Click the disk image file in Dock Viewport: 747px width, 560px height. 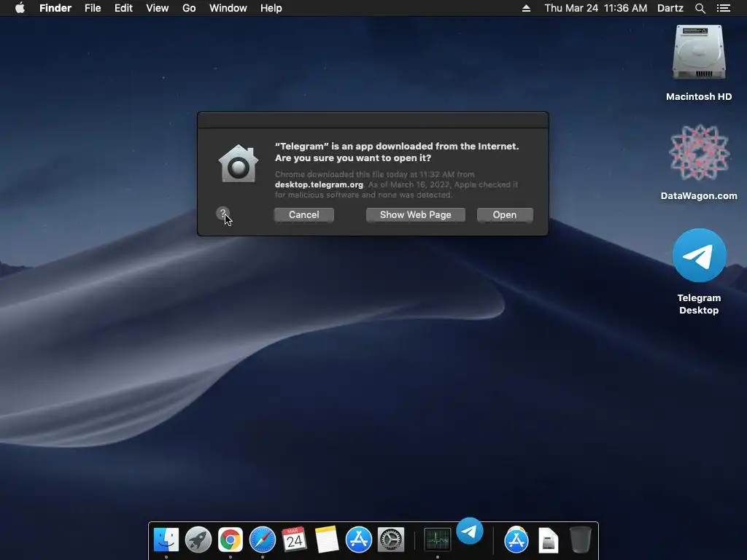pos(549,540)
